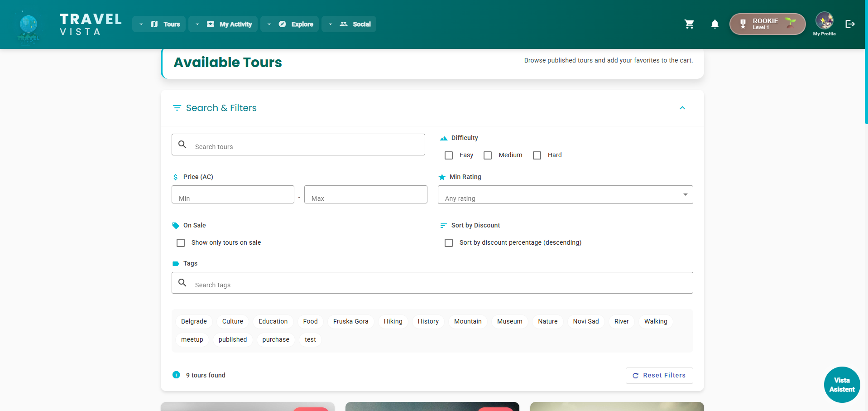The width and height of the screenshot is (868, 411).
Task: Toggle Show only tours on sale
Action: click(181, 243)
